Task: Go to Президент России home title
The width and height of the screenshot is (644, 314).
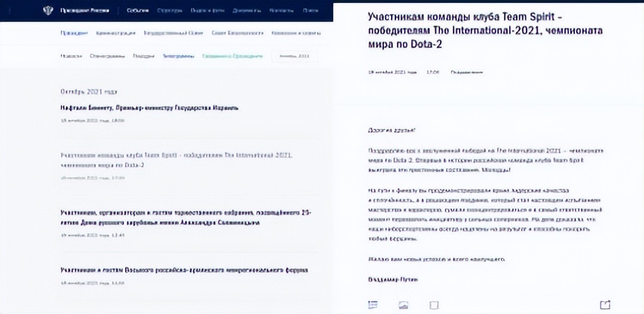Action: coord(85,11)
